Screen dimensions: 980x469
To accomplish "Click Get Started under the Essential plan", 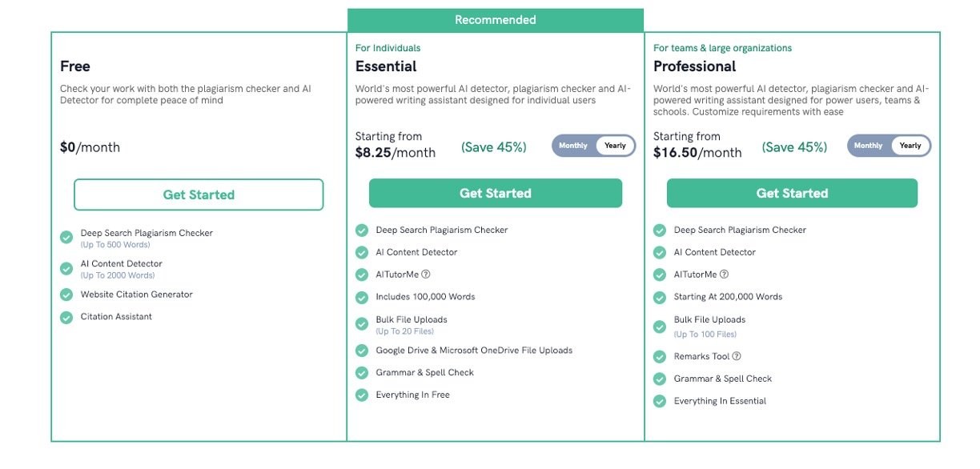I will pos(495,193).
